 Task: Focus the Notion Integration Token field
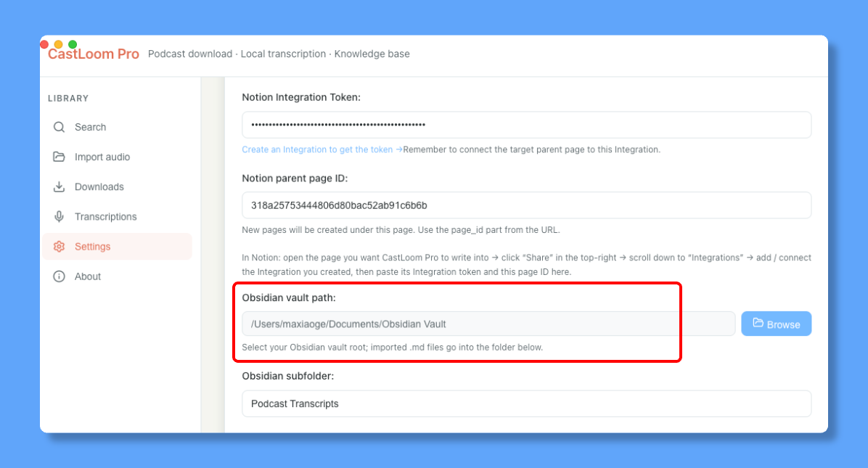526,125
